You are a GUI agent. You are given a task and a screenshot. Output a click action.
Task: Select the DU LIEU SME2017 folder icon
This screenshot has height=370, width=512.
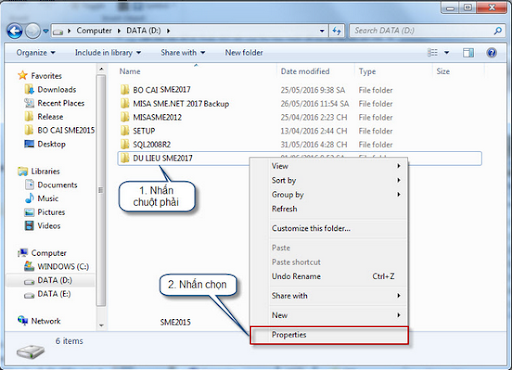coord(125,158)
